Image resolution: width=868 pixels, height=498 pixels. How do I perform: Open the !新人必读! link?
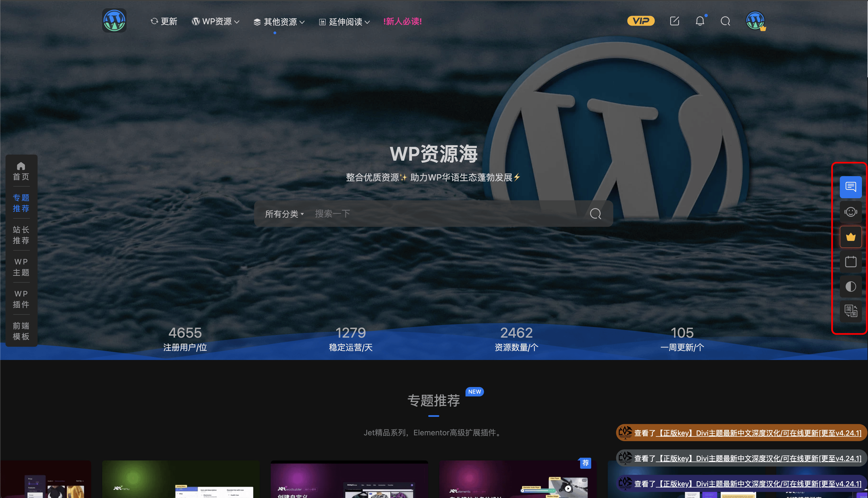(403, 22)
